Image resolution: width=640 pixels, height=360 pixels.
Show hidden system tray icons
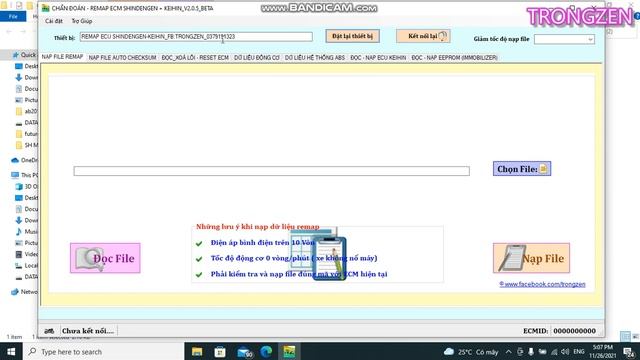click(x=509, y=351)
